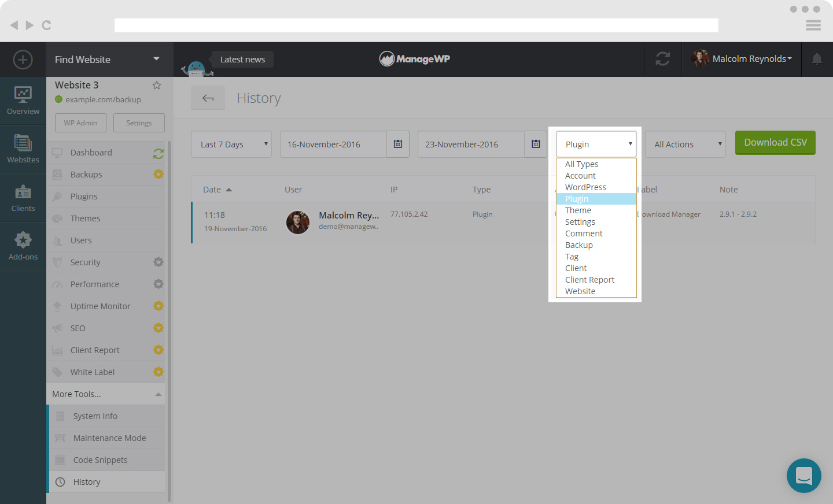Select Client Report in type list

(x=596, y=280)
